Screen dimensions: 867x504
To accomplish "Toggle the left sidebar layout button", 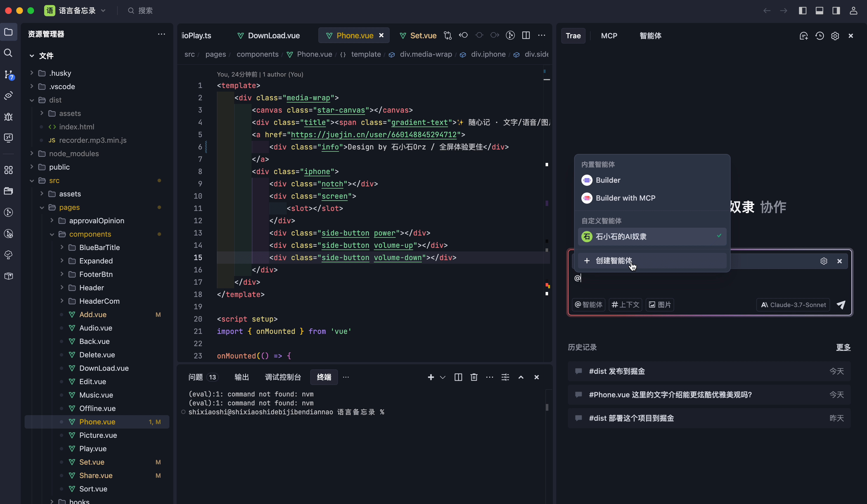I will (x=803, y=11).
